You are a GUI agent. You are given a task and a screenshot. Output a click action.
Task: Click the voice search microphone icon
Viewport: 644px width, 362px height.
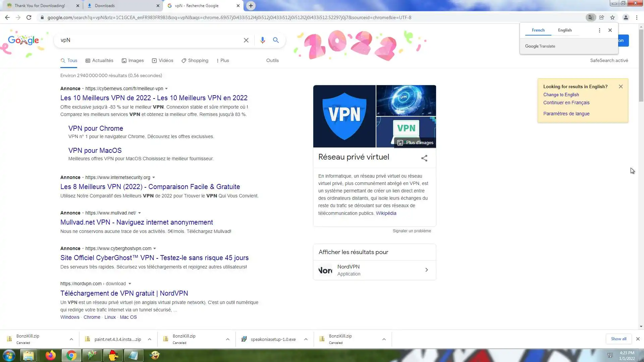[262, 40]
